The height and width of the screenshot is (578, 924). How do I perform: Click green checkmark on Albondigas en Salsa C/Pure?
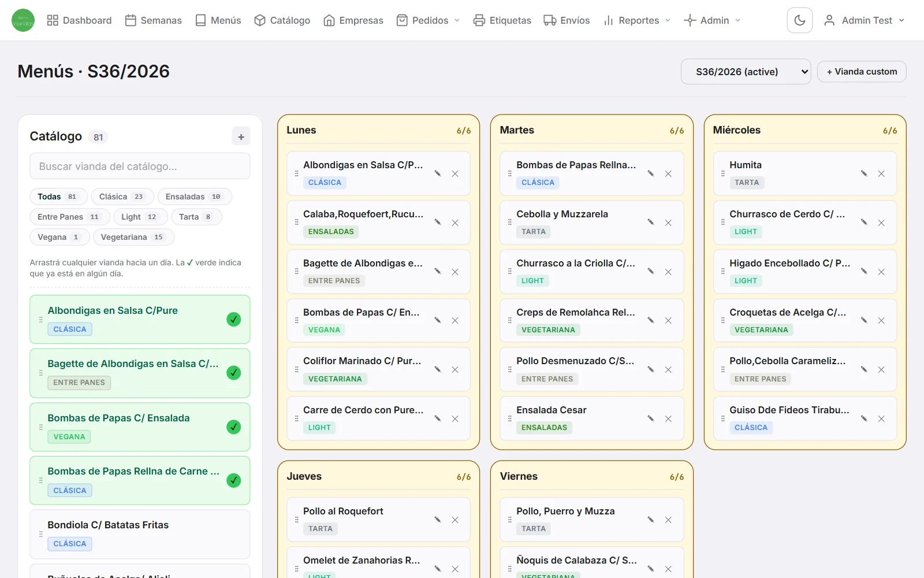[x=234, y=319]
